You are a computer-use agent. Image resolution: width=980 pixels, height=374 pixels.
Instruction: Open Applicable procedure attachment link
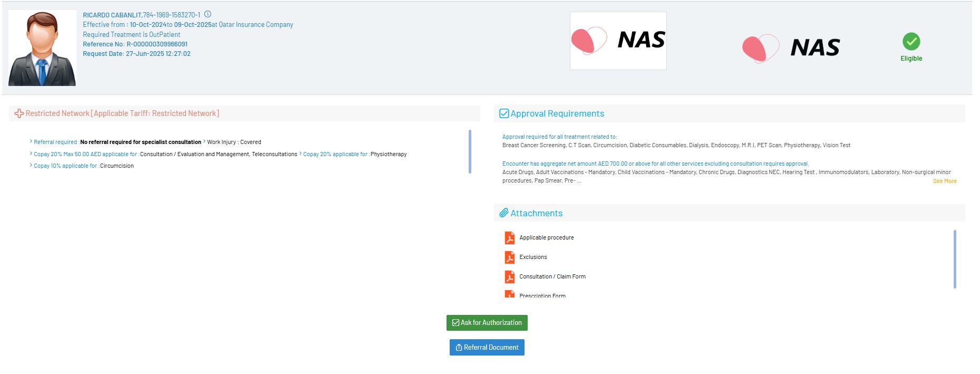click(547, 238)
